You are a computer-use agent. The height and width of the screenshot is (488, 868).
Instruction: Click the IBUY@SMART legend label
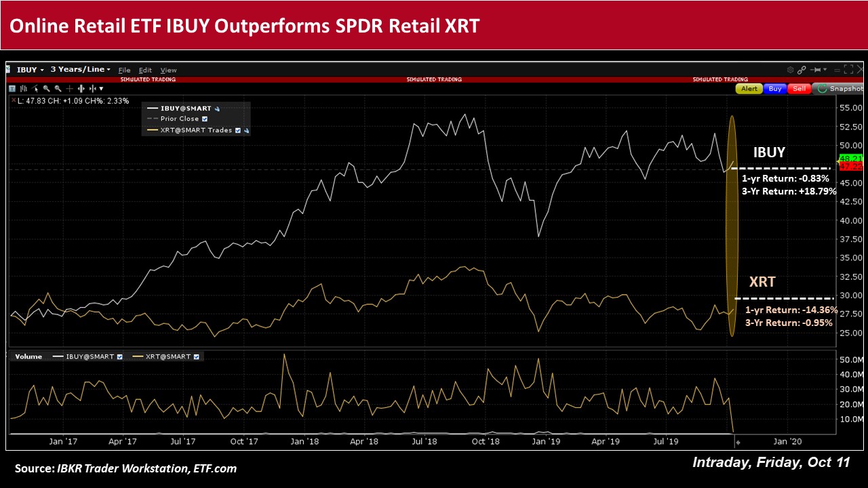[x=186, y=108]
